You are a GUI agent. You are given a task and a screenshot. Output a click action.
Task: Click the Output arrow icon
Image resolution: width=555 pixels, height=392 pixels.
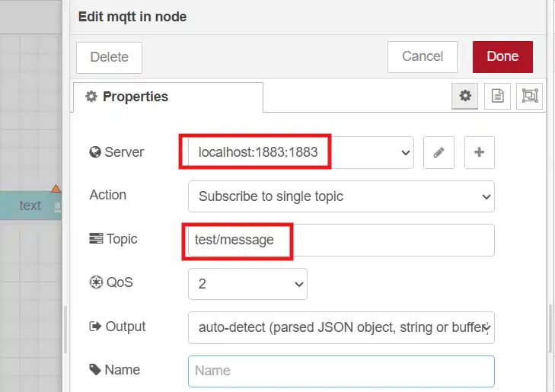pos(95,327)
